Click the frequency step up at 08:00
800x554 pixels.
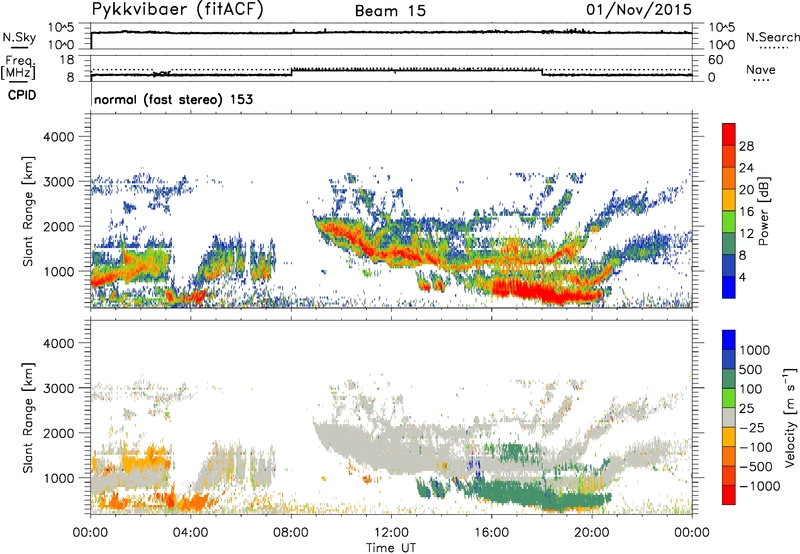pos(291,72)
